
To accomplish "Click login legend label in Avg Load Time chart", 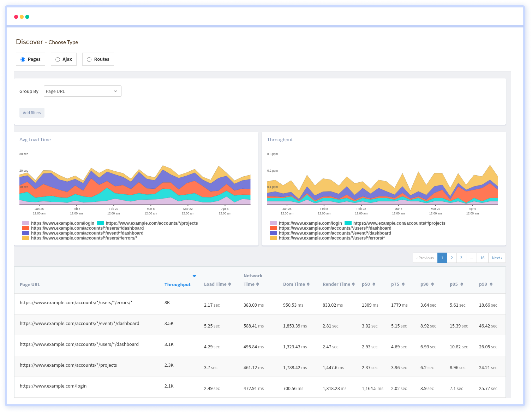I will pos(62,223).
